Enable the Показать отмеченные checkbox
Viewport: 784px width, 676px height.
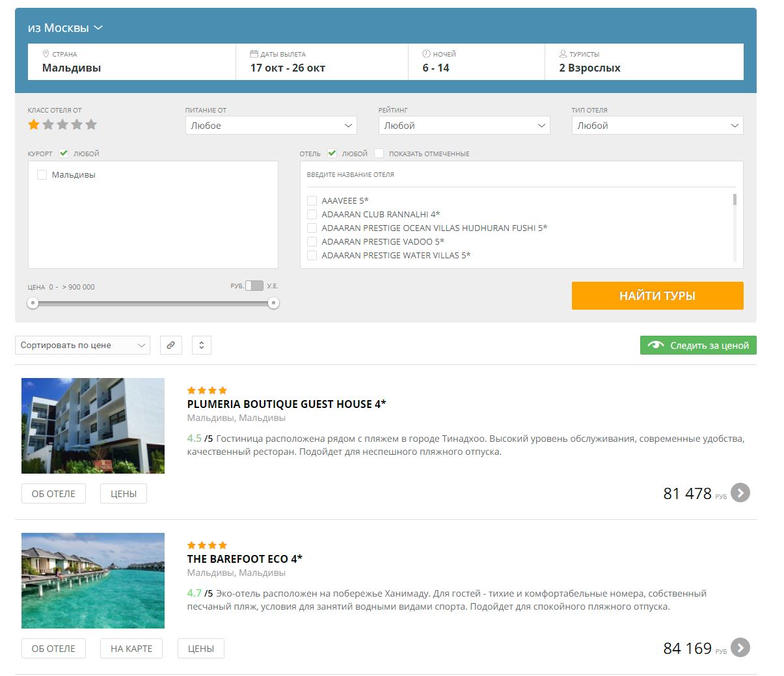coord(379,154)
